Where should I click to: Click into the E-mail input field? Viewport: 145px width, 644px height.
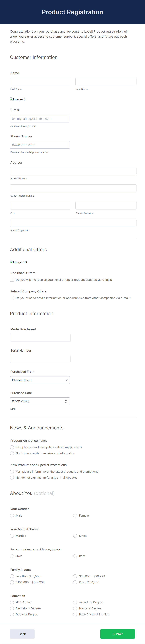(x=40, y=118)
